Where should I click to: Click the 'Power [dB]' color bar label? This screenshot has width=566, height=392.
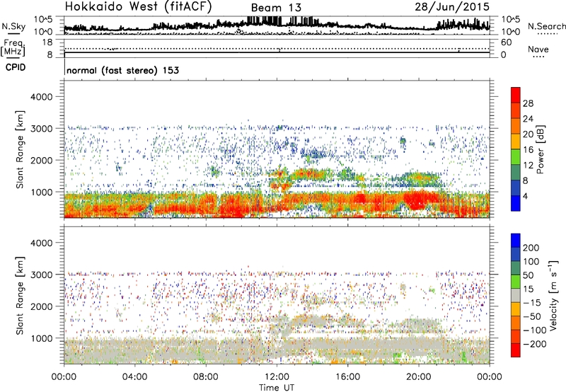coord(541,149)
